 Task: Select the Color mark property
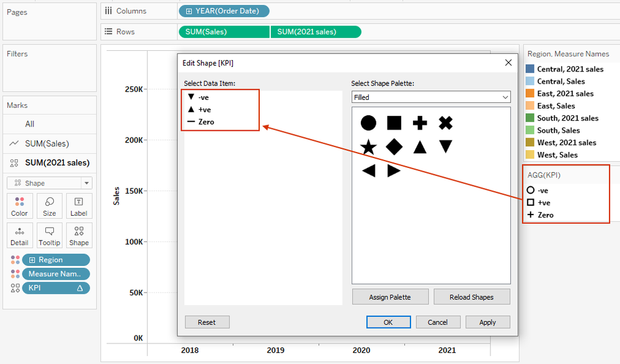tap(19, 205)
